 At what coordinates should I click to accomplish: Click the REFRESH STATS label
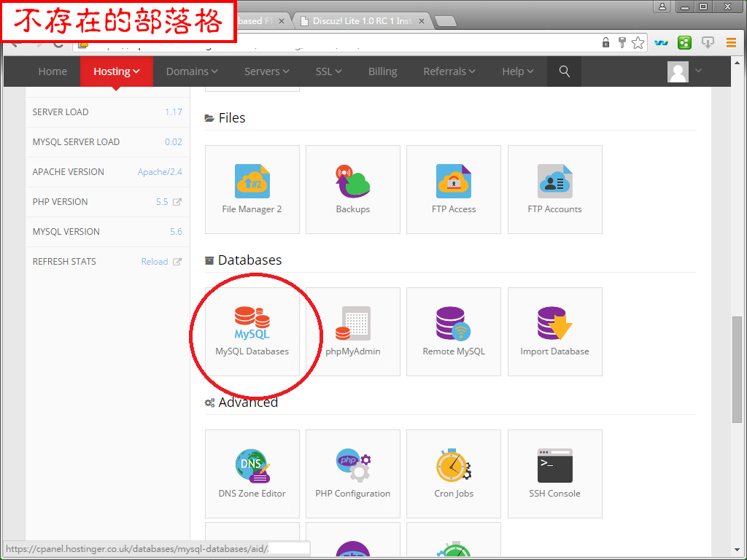point(64,262)
